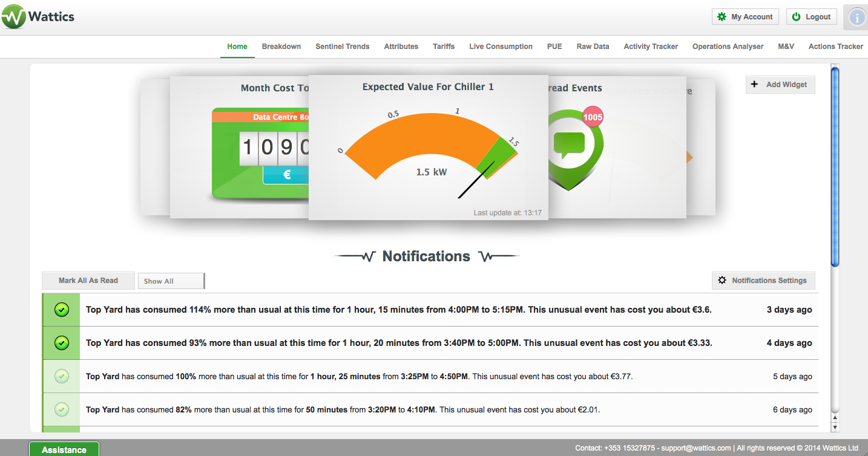868x456 pixels.
Task: Toggle read checkmark on 114% notification
Action: [x=61, y=310]
